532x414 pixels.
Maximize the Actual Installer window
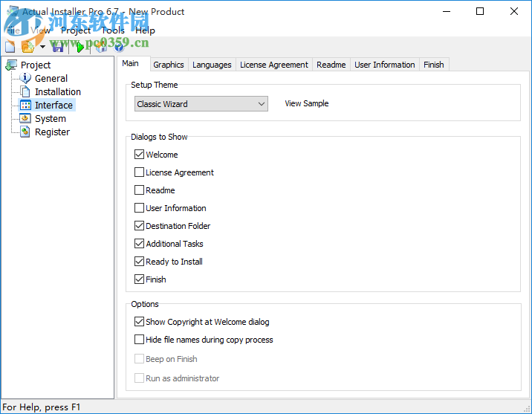coord(480,12)
